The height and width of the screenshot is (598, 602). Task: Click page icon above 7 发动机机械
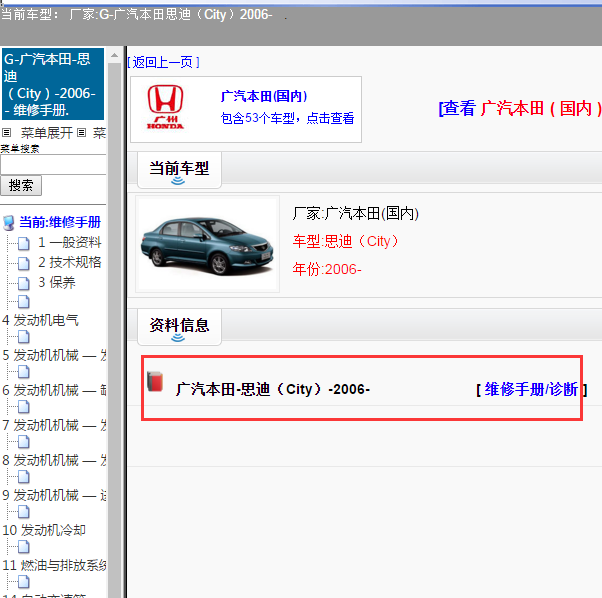pyautogui.click(x=23, y=406)
